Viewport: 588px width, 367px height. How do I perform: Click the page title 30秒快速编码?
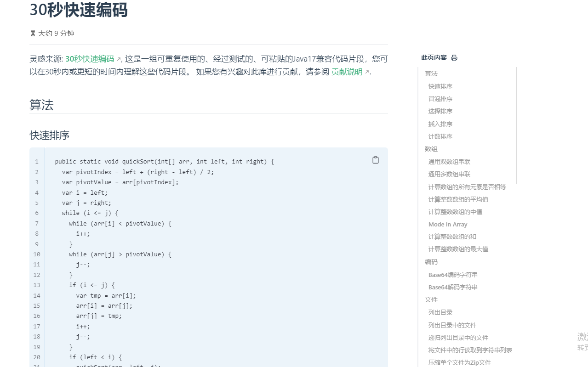(79, 10)
